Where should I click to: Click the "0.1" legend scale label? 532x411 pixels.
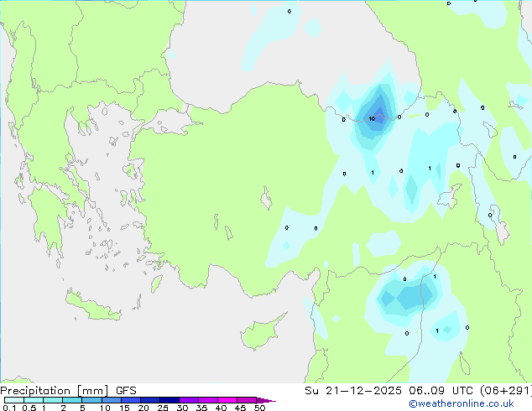click(x=9, y=408)
